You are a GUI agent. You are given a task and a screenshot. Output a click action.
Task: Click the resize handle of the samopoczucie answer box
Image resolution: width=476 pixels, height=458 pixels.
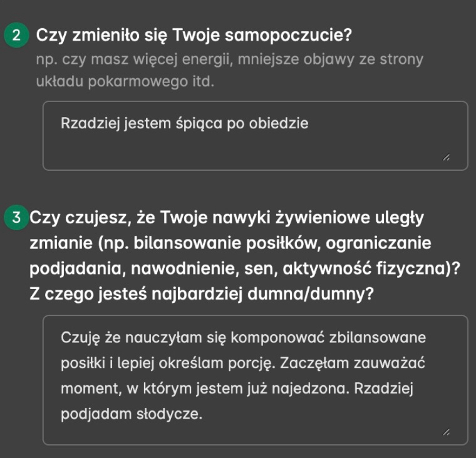pos(446,159)
